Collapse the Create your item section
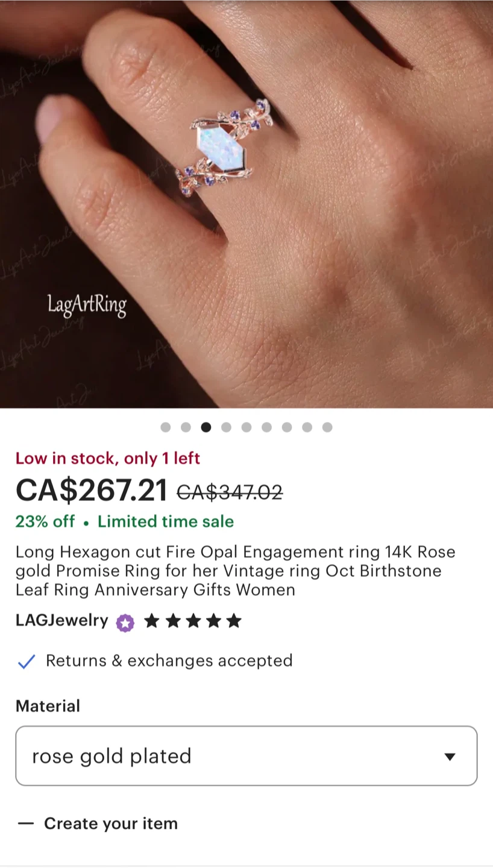This screenshot has height=868, width=493. tap(98, 823)
